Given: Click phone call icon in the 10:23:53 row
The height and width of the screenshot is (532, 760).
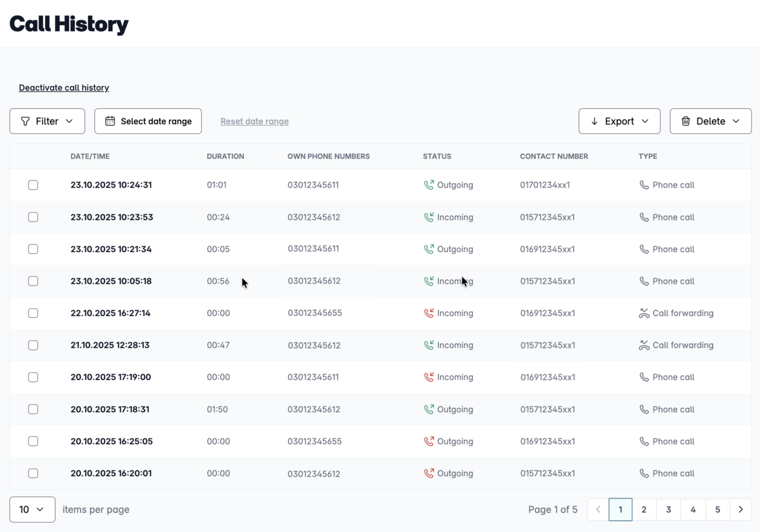Looking at the screenshot, I should coord(644,217).
